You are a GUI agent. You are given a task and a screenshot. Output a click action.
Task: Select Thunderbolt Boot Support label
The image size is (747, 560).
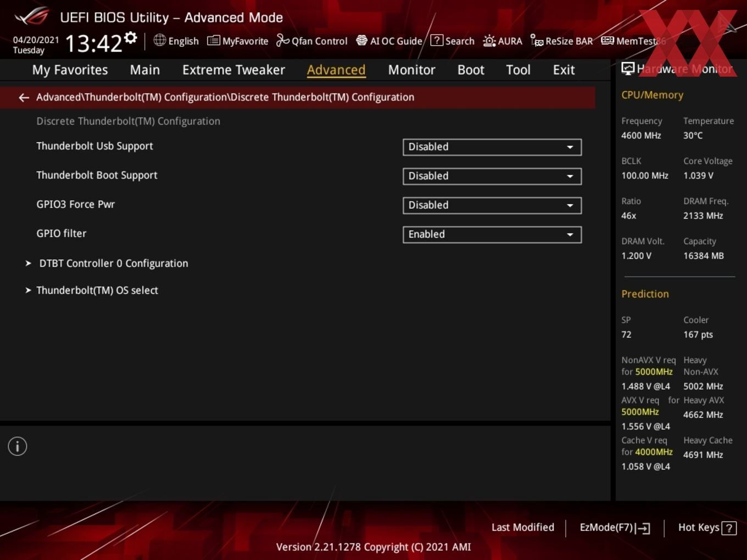[97, 175]
